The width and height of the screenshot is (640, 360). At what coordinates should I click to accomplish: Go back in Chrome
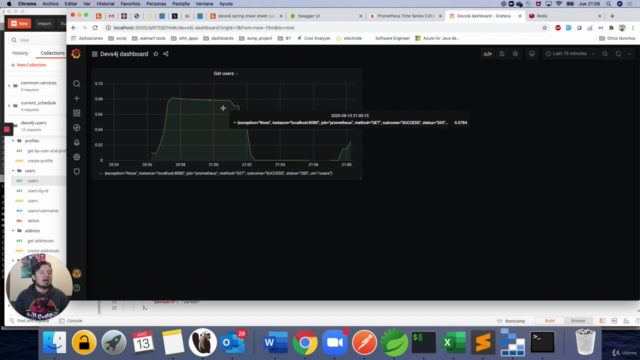click(73, 28)
